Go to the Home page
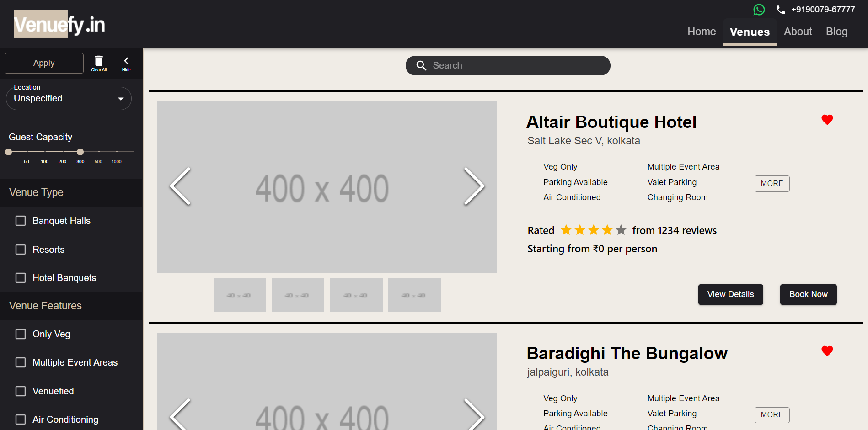This screenshot has height=430, width=868. [x=702, y=32]
